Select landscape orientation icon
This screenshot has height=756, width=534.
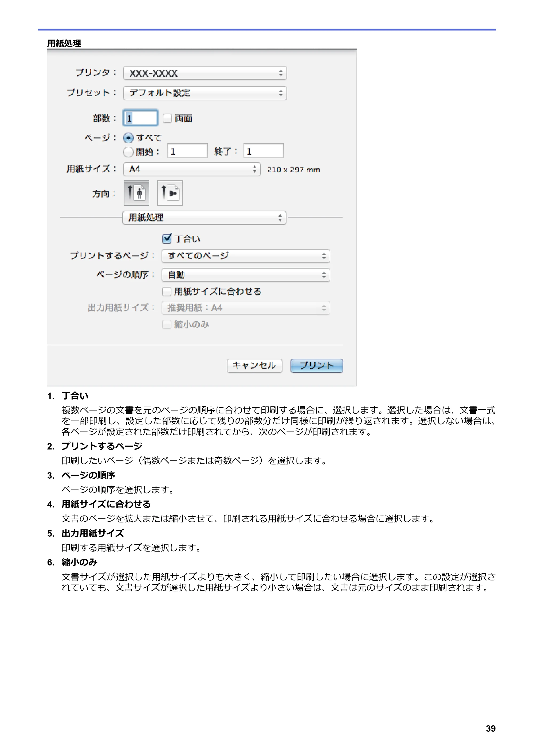[x=170, y=193]
